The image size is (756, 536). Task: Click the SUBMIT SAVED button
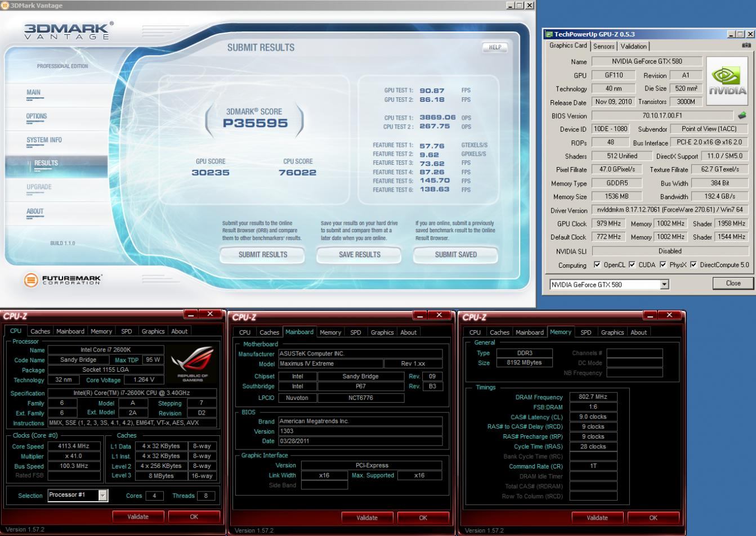click(455, 255)
